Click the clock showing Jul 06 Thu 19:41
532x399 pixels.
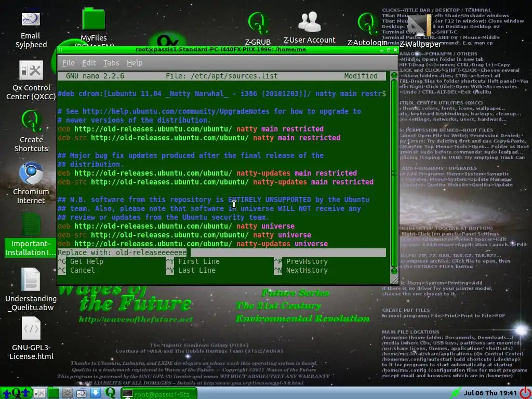pyautogui.click(x=490, y=393)
